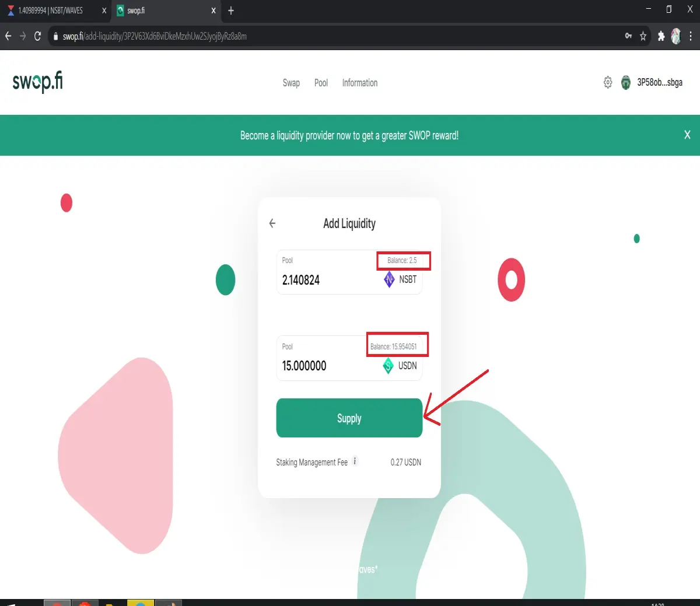Viewport: 700px width, 606px height.
Task: Open the Swap menu item
Action: click(291, 83)
